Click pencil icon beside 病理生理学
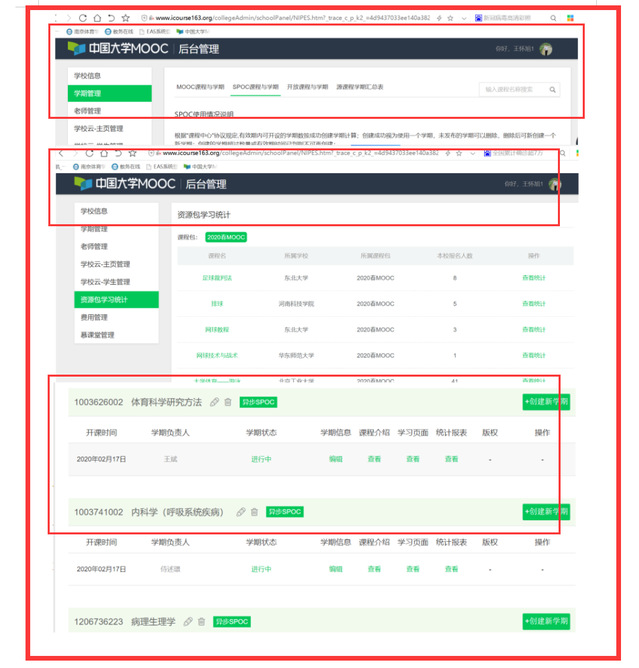 point(188,622)
